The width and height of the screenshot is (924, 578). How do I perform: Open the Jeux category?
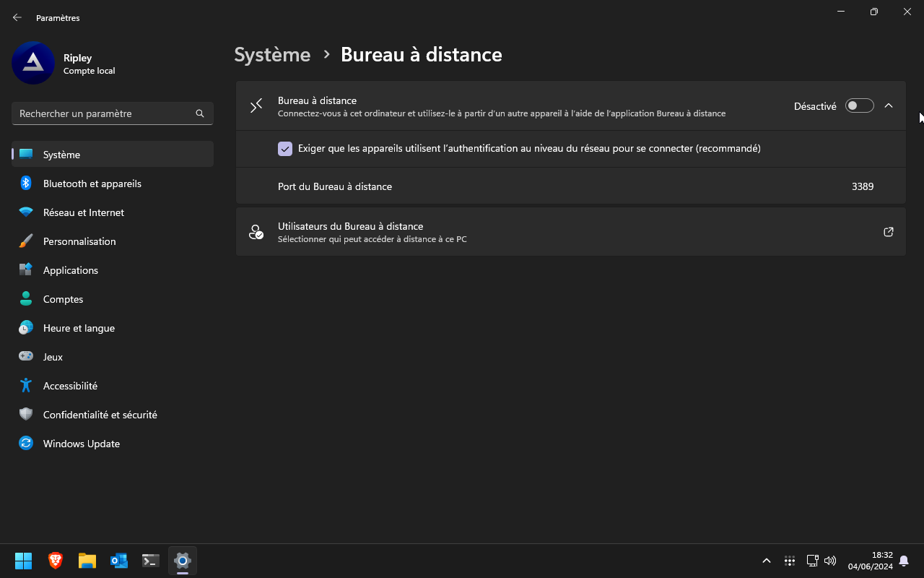[113, 357]
